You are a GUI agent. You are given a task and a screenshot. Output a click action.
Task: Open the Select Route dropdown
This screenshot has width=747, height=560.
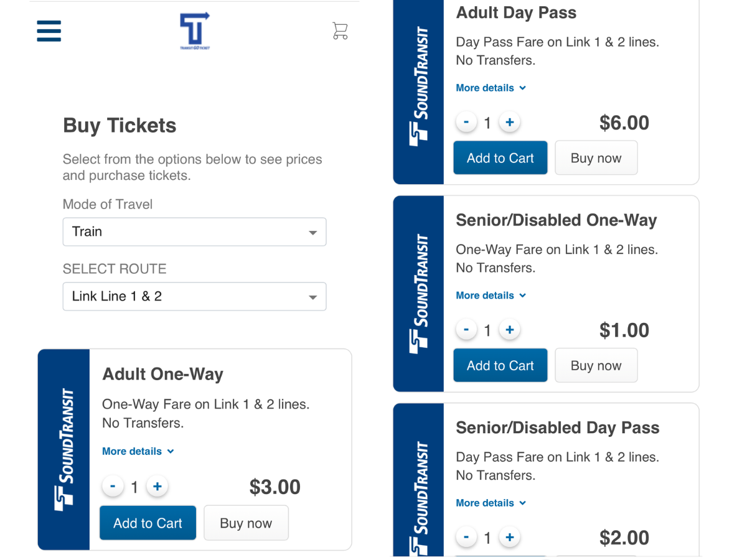pyautogui.click(x=194, y=297)
